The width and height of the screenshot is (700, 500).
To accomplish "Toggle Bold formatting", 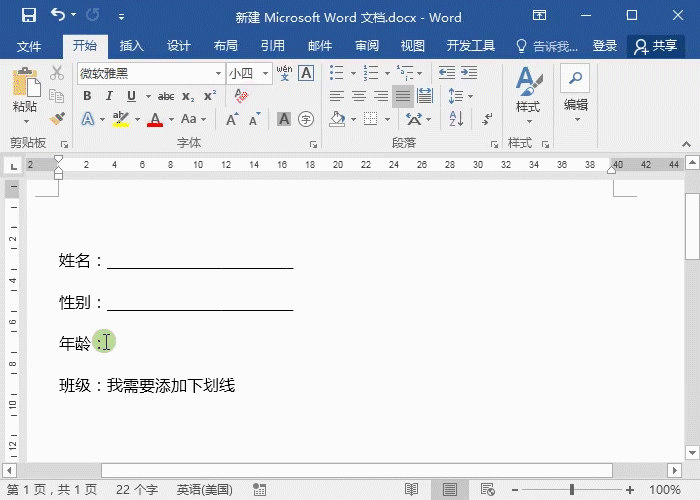I will coord(87,96).
